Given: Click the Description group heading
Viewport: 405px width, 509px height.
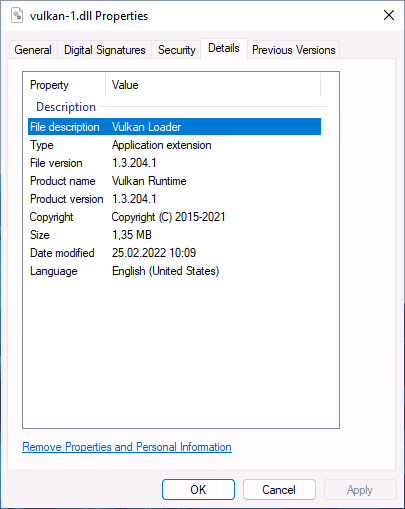Looking at the screenshot, I should (x=66, y=107).
